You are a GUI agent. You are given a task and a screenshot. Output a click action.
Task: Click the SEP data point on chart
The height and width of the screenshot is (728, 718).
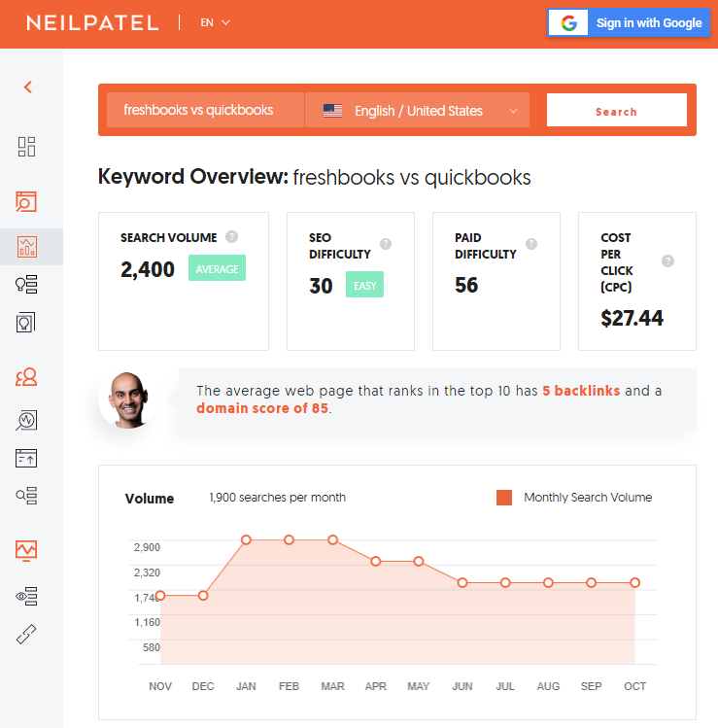(592, 582)
